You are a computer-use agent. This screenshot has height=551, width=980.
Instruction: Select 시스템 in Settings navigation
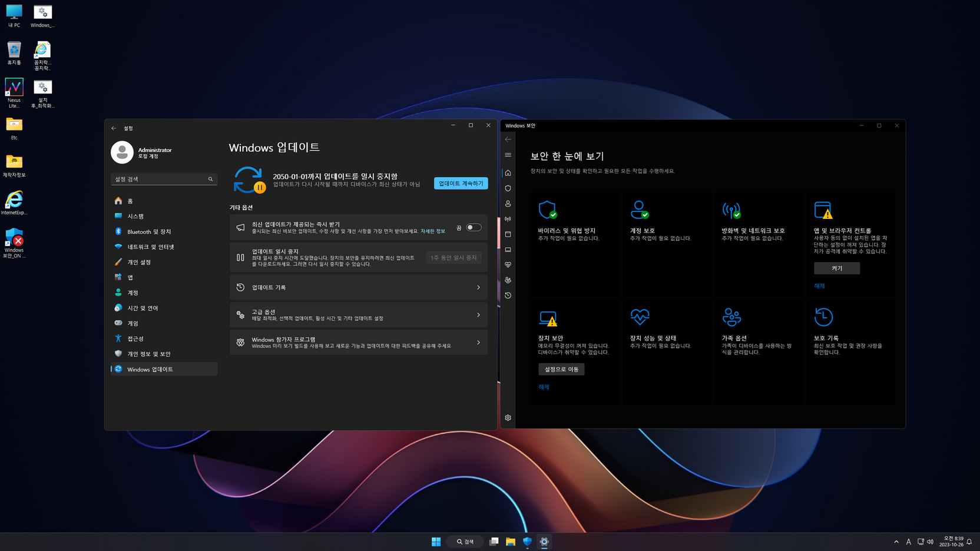coord(164,216)
